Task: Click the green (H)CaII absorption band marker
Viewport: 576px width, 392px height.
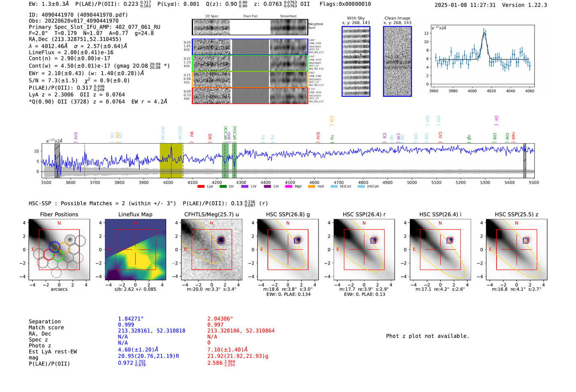Action: (235, 160)
